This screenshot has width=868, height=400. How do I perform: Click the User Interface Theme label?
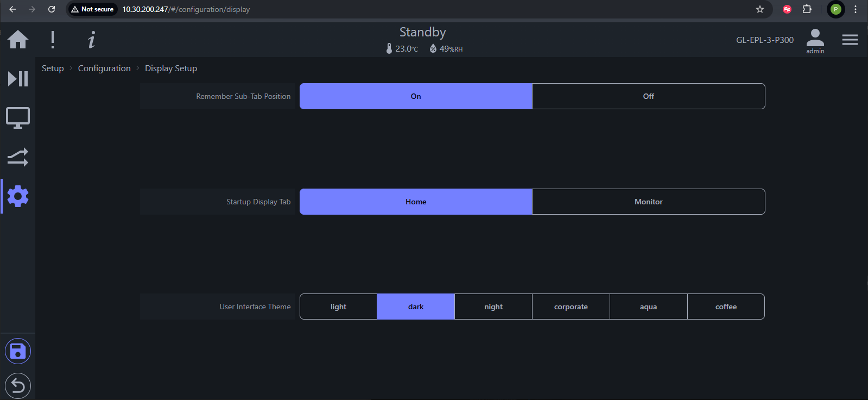tap(255, 307)
